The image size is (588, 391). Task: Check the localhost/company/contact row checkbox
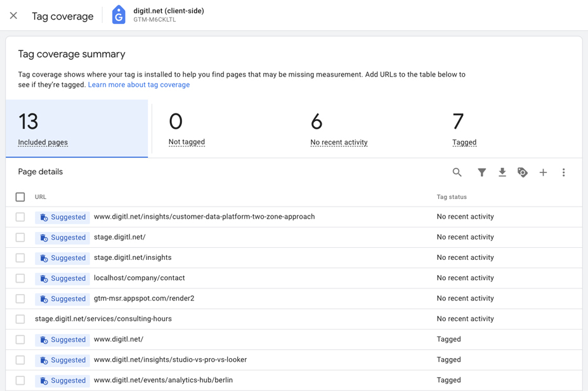(20, 278)
